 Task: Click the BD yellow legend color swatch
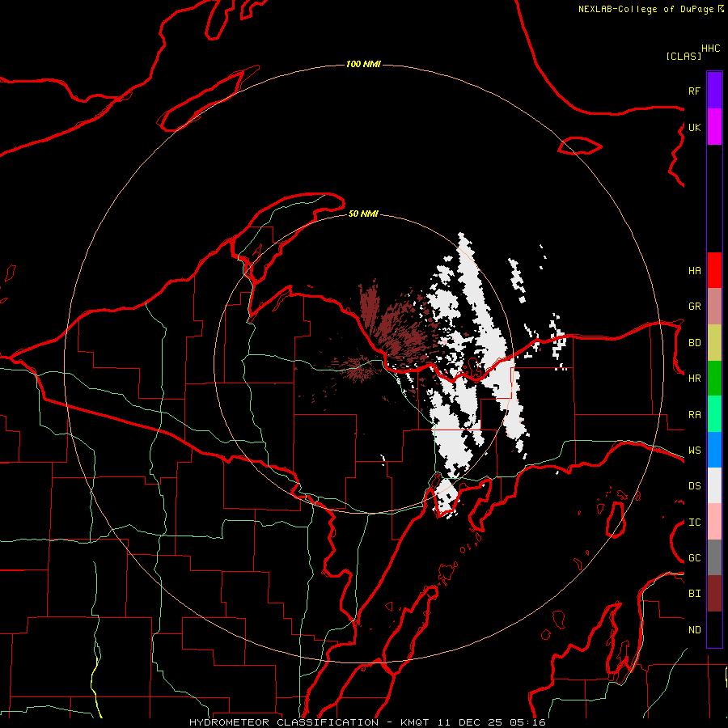pos(714,343)
